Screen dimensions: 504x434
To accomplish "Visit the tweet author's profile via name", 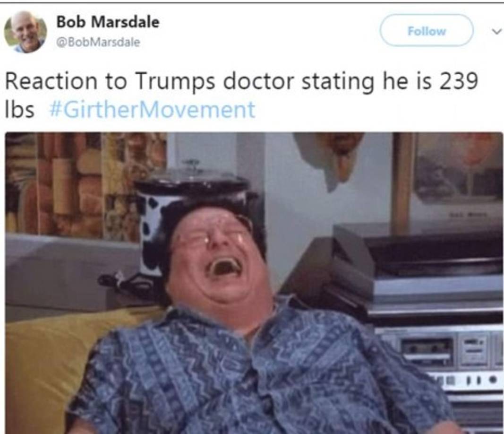I will (x=108, y=22).
